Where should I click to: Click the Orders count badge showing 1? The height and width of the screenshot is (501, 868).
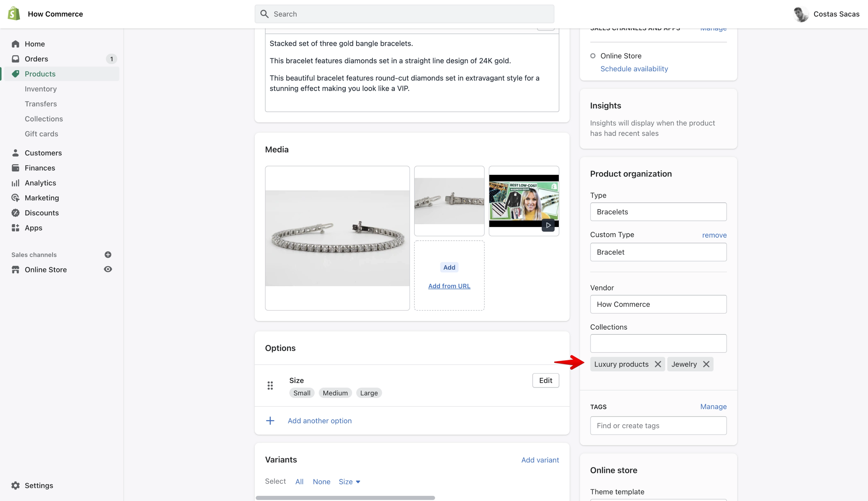111,59
